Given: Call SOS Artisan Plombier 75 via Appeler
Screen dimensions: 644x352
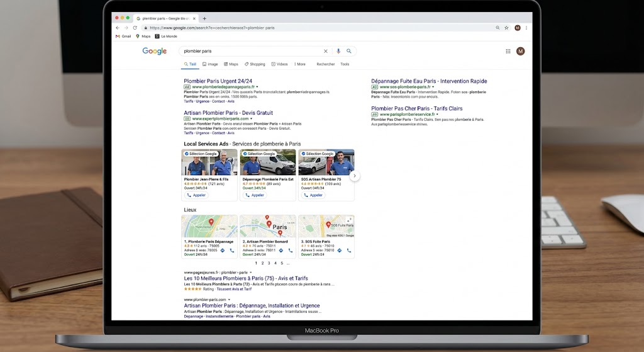Looking at the screenshot, I should (x=313, y=195).
